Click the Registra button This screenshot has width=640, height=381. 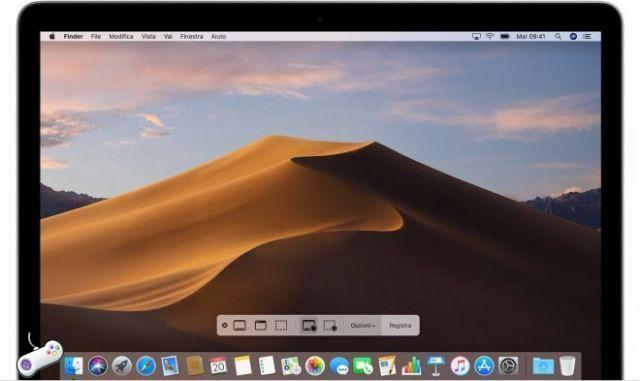click(x=400, y=325)
